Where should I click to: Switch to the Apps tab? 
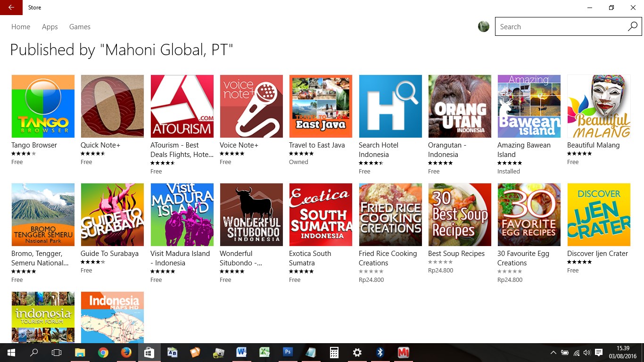click(x=50, y=27)
